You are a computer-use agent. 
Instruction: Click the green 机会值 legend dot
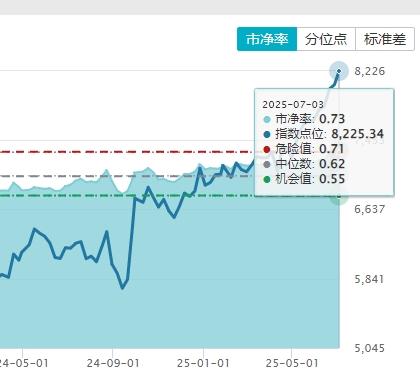click(x=267, y=179)
